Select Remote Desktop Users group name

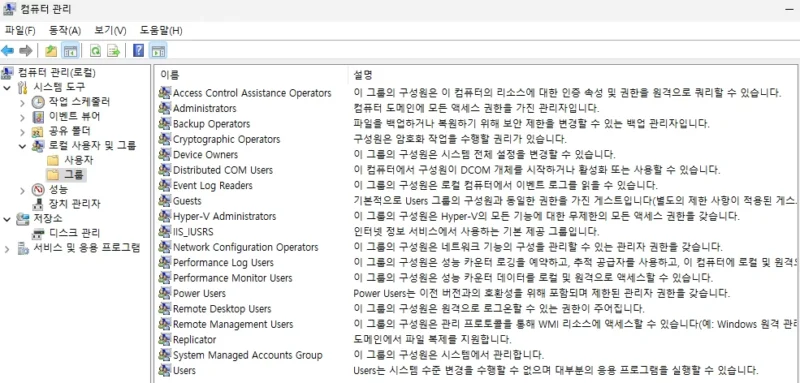click(x=222, y=309)
